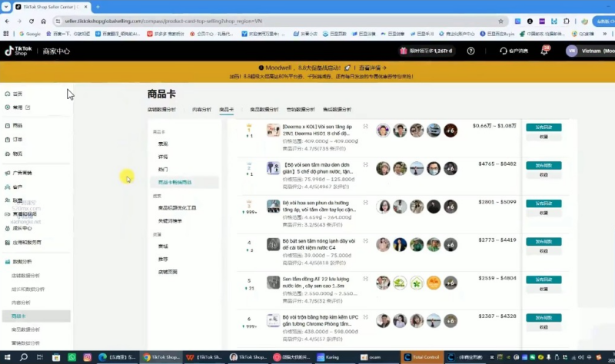Switch to Total Control in the taskbar
615x364 pixels.
(421, 357)
